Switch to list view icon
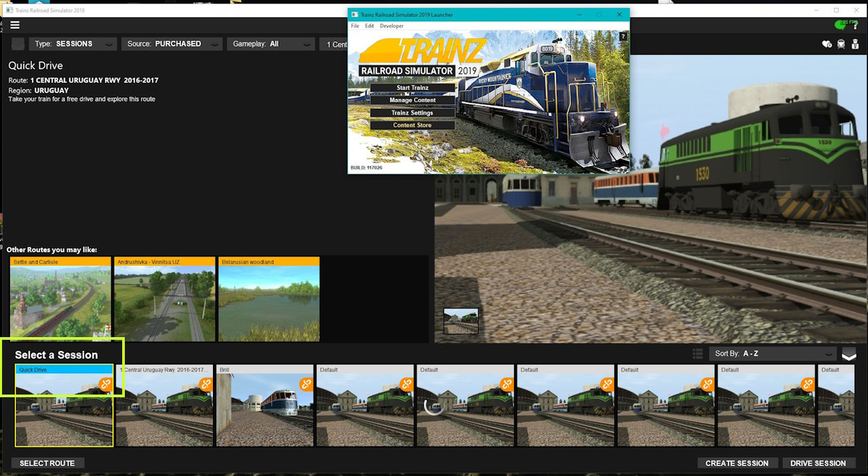The width and height of the screenshot is (868, 476). [x=698, y=353]
